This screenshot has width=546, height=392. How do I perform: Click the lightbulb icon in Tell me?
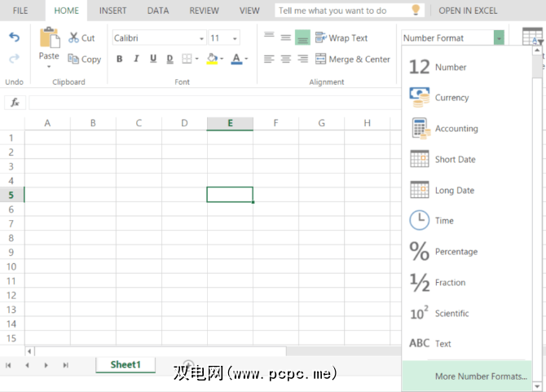click(416, 10)
